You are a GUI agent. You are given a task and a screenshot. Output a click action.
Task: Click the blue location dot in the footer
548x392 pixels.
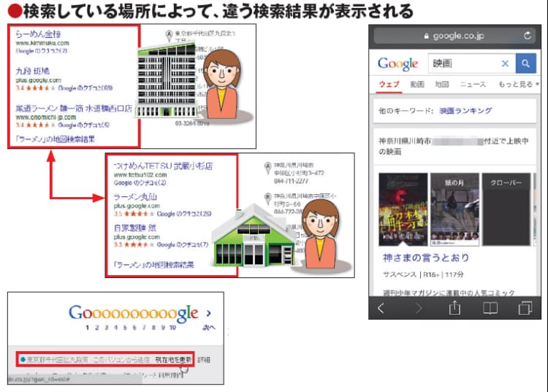23,359
